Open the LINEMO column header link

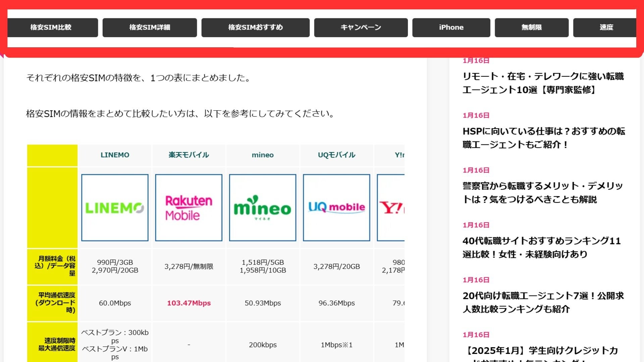click(115, 155)
